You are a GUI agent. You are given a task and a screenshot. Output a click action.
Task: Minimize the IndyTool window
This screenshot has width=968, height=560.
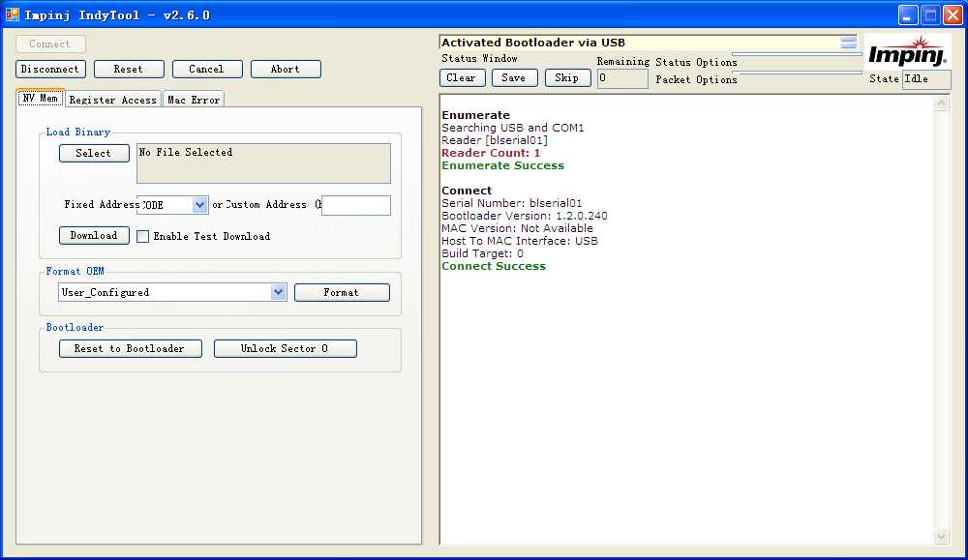908,15
